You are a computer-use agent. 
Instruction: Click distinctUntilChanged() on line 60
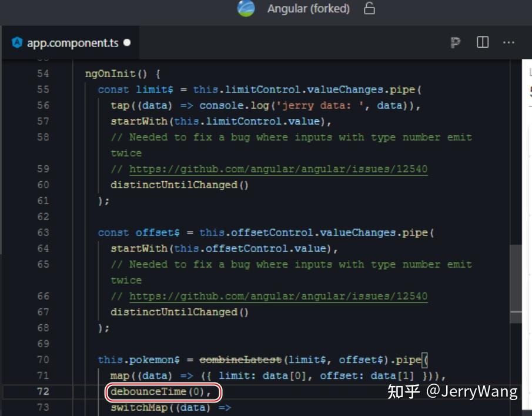[179, 185]
